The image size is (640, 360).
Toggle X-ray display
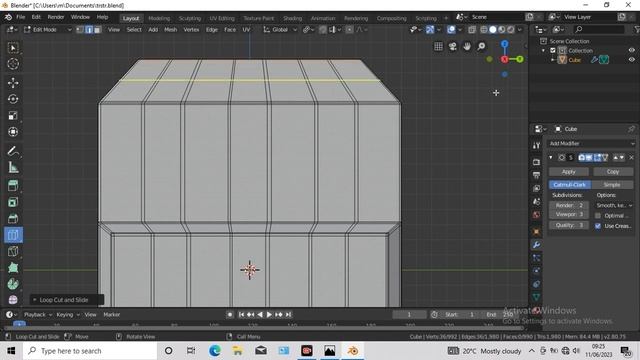coord(472,29)
